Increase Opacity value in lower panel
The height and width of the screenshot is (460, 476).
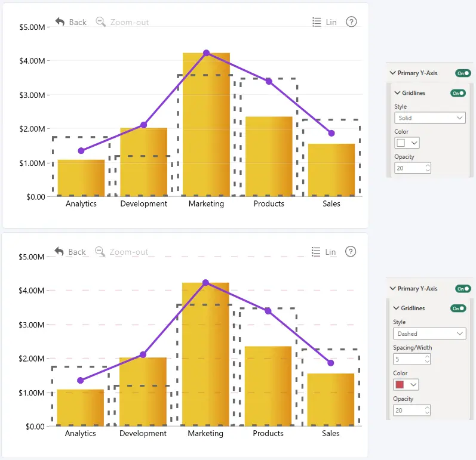tap(427, 408)
